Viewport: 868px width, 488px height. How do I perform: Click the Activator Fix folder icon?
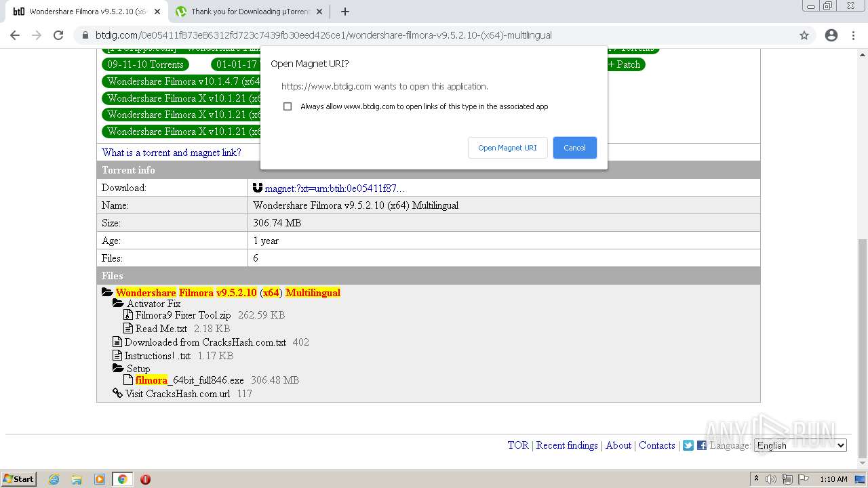pyautogui.click(x=119, y=304)
